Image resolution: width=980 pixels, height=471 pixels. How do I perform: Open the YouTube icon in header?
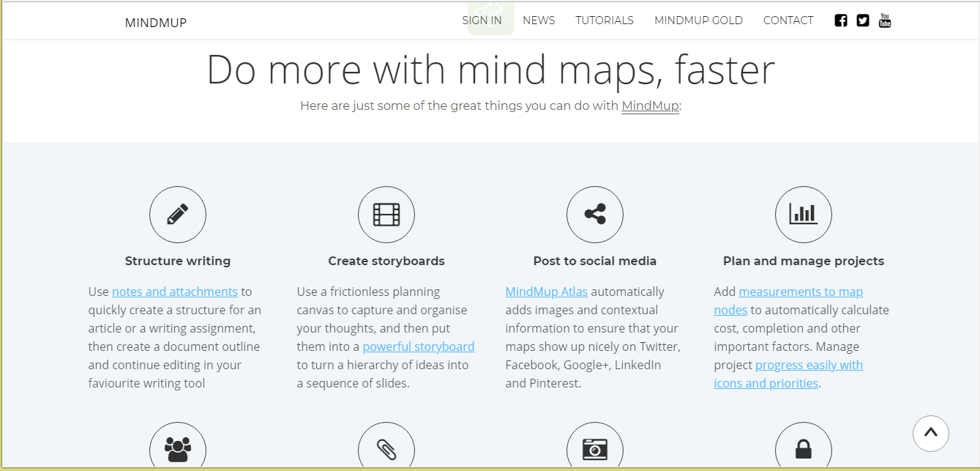(885, 21)
